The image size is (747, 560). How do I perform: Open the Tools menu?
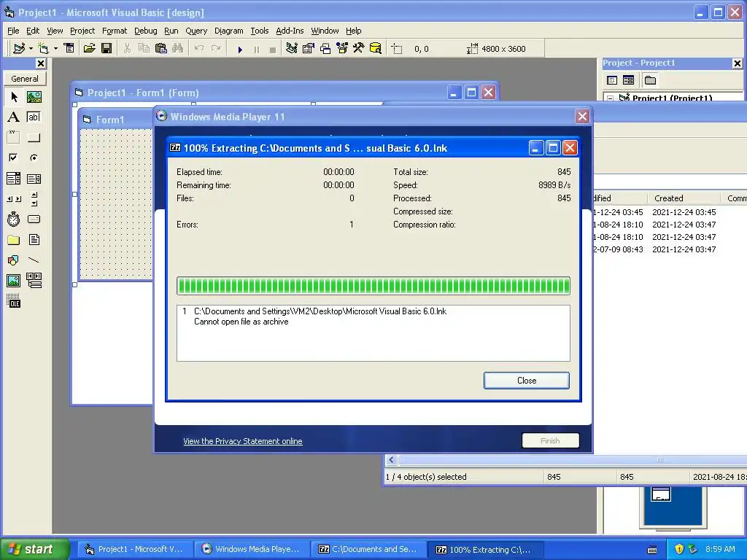coord(260,31)
